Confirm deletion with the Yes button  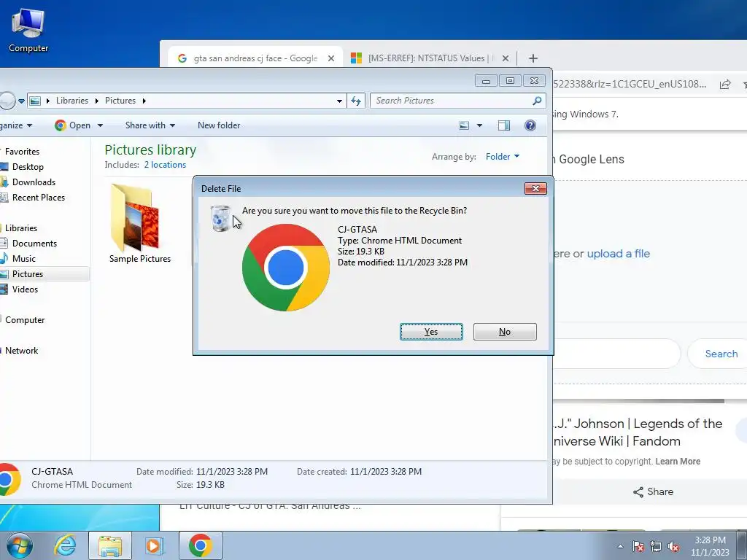(x=431, y=332)
